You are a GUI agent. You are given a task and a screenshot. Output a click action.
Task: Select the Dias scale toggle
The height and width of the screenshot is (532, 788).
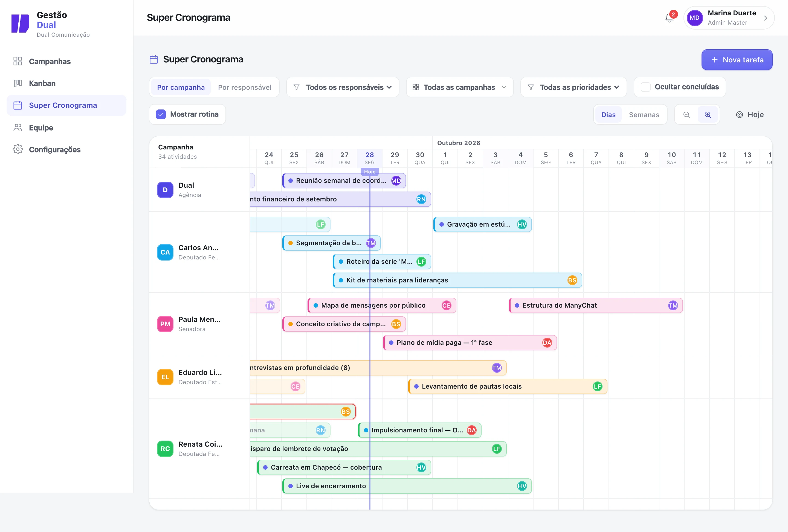(x=608, y=115)
